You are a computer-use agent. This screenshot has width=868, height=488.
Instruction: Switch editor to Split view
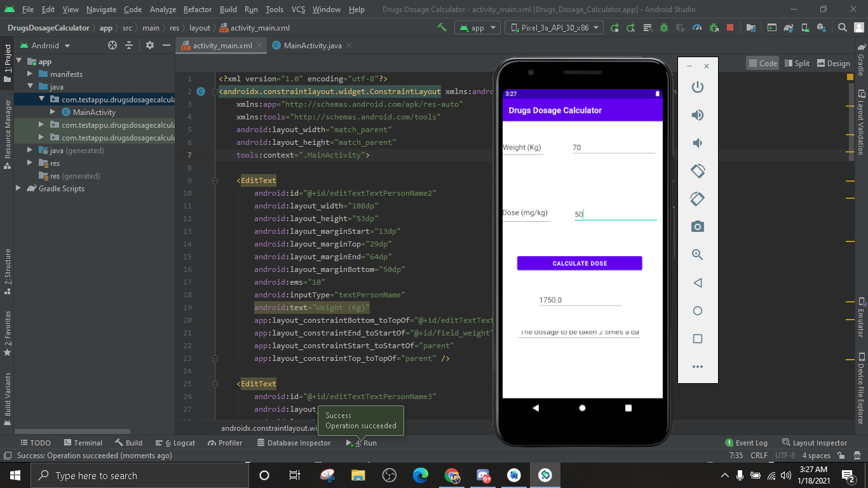(x=797, y=63)
